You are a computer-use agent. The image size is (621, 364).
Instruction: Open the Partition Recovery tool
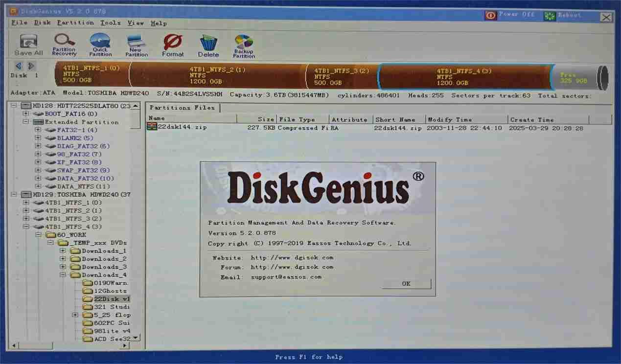64,45
